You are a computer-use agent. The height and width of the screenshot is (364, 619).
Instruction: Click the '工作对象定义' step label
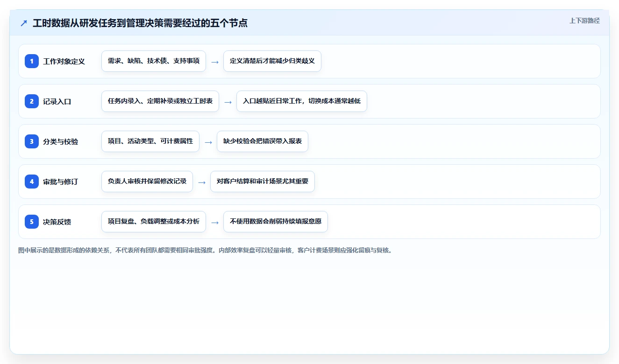click(x=64, y=62)
